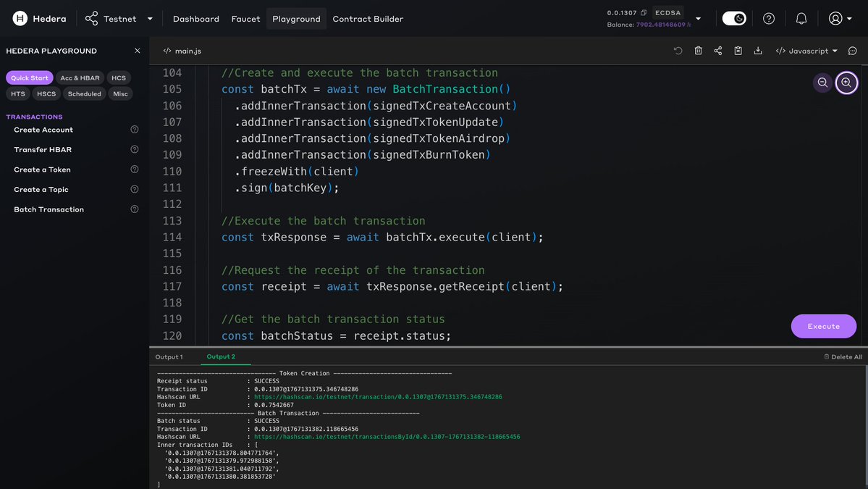
Task: Click the Execute button
Action: click(x=823, y=326)
